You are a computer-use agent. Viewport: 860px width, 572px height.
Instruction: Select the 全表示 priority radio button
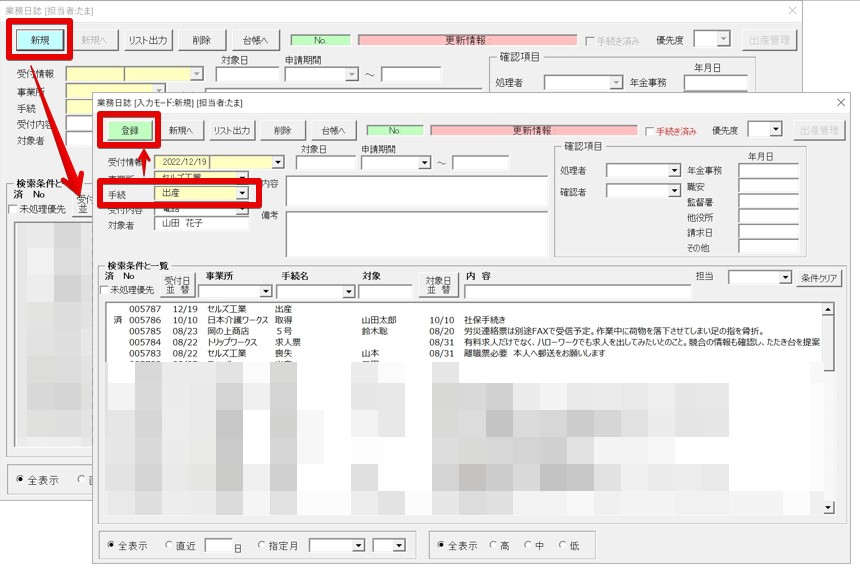(x=441, y=545)
